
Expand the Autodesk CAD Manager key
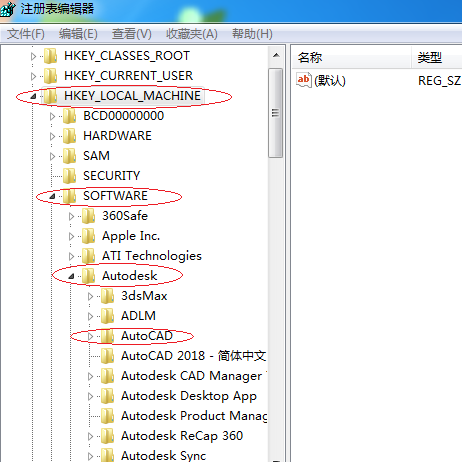pos(90,376)
